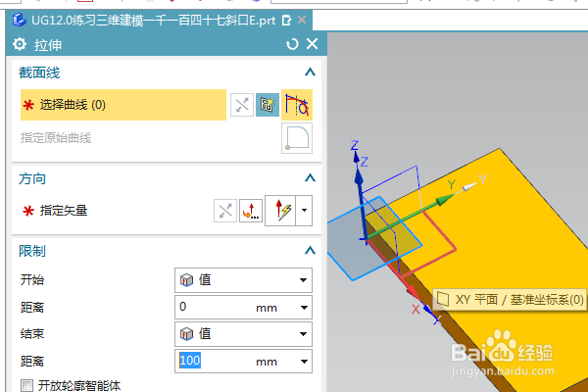588x392 pixels.
Task: Open the 结束 value type dropdown
Action: [x=243, y=334]
